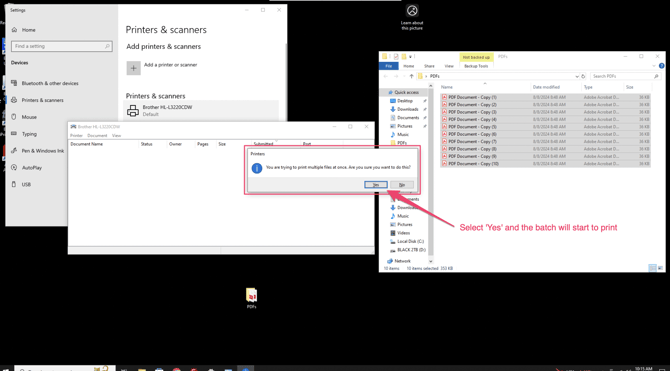
Task: Select the PDFs folder on the desktop
Action: pyautogui.click(x=252, y=298)
